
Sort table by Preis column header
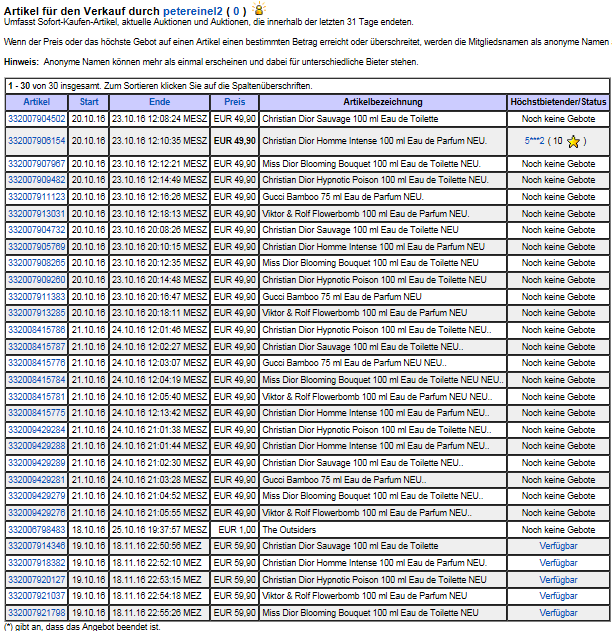235,102
